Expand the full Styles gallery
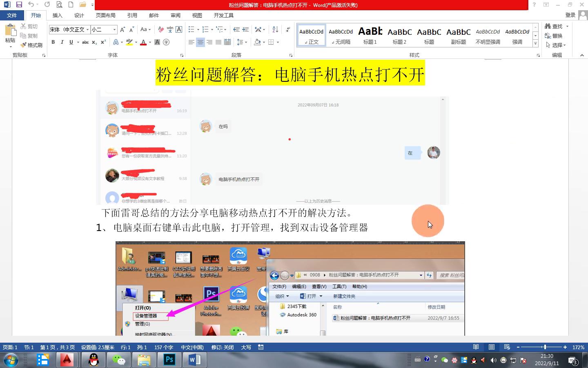This screenshot has height=368, width=588. point(535,43)
